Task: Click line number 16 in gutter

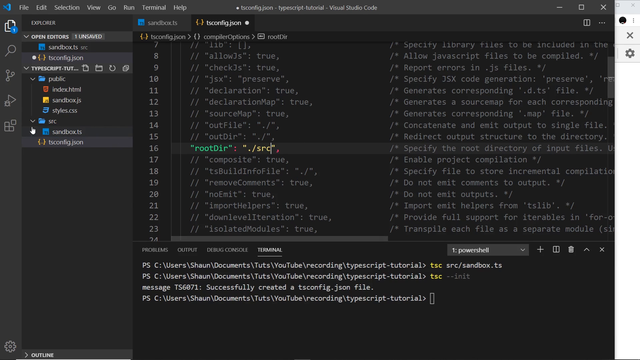Action: [x=153, y=148]
